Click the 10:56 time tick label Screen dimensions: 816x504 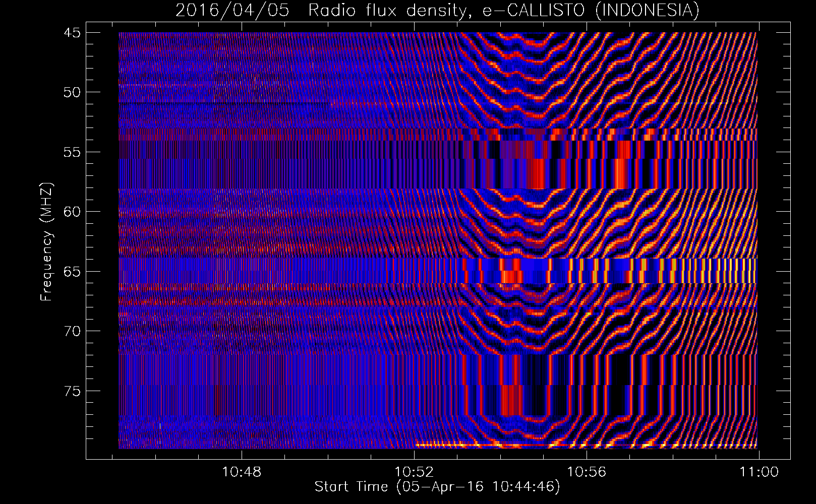tap(587, 472)
